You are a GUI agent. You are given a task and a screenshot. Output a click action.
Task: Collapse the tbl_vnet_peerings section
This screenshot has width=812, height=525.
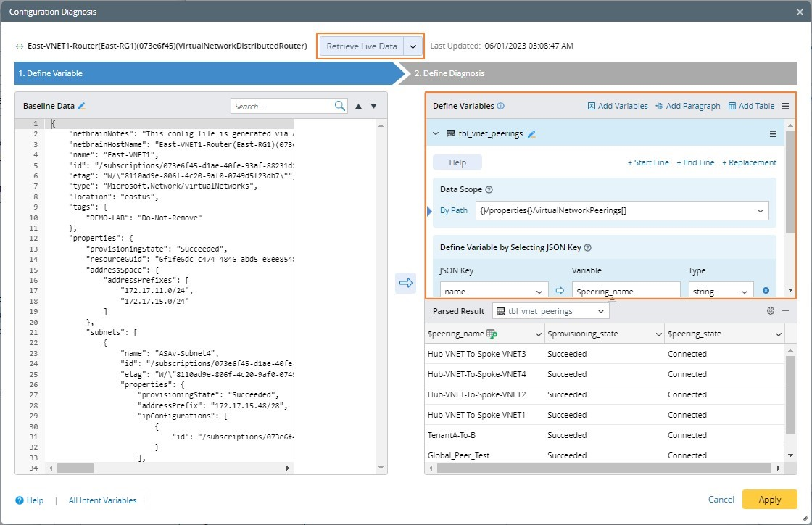click(436, 133)
